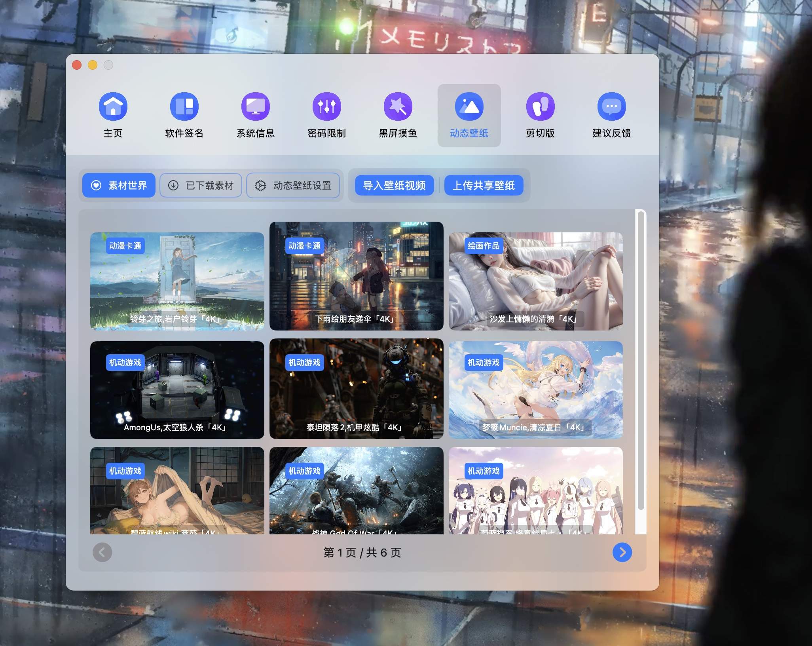Image resolution: width=812 pixels, height=646 pixels.
Task: Click the 绘画作品 category badge
Action: pos(484,246)
